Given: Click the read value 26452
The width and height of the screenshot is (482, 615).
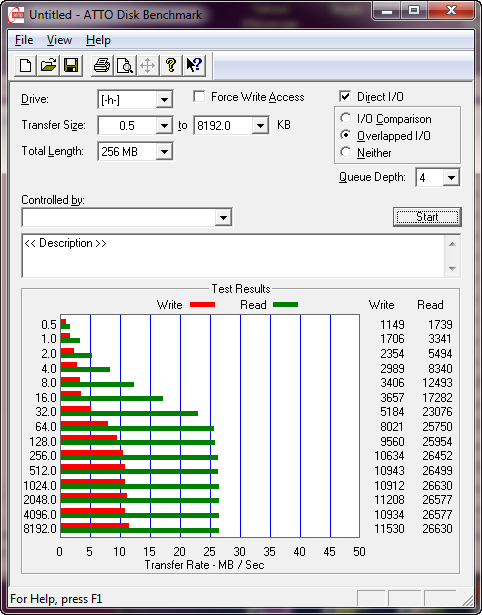Looking at the screenshot, I should click(x=437, y=456).
